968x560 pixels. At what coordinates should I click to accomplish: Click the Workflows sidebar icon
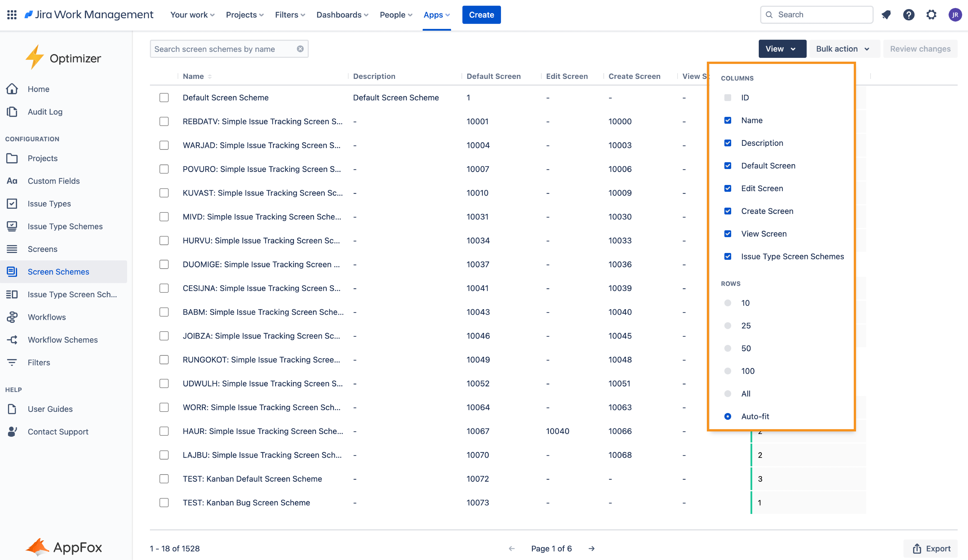point(12,317)
